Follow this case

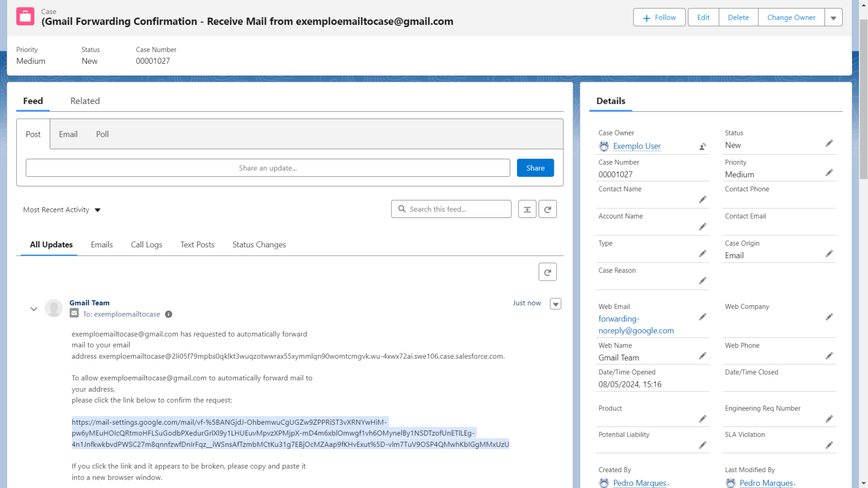coord(659,17)
